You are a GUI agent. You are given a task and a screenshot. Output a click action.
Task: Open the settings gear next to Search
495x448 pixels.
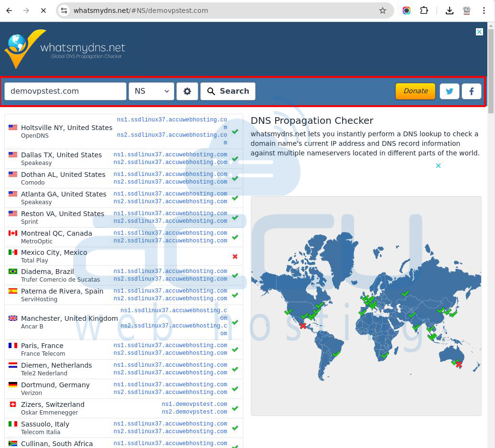187,91
